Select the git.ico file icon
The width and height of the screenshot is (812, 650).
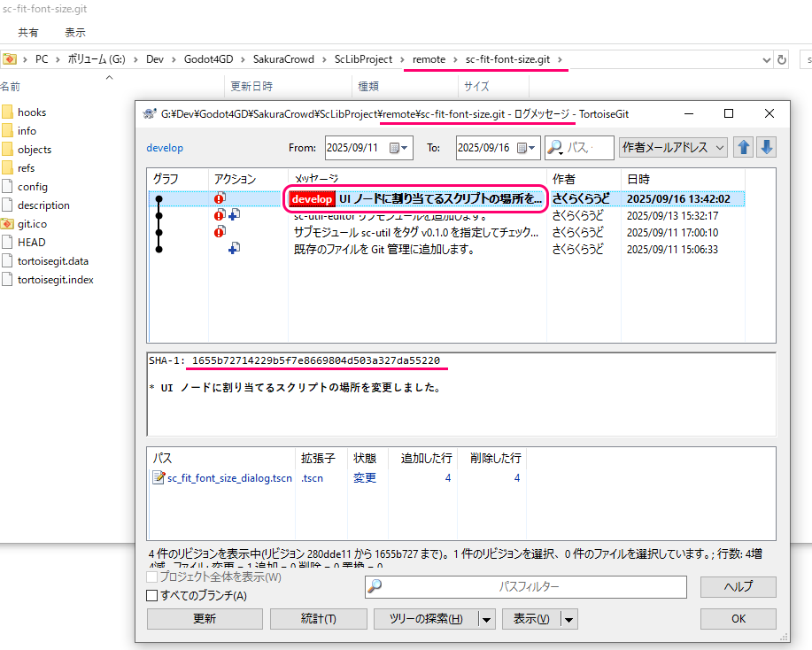point(8,224)
